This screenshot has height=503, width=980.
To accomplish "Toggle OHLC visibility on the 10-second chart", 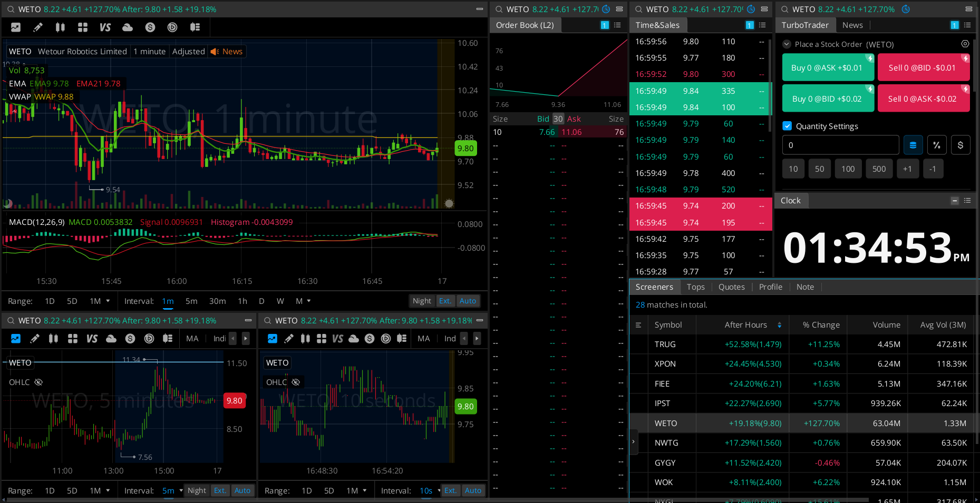I will click(x=296, y=382).
